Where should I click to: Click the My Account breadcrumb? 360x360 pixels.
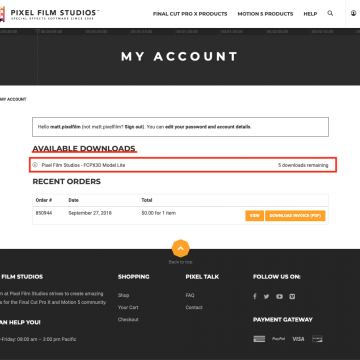[13, 99]
